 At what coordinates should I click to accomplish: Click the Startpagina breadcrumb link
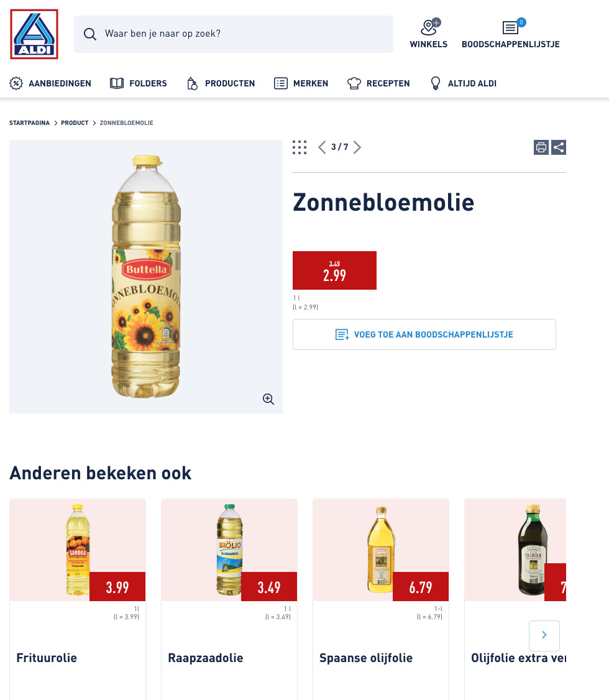[29, 122]
